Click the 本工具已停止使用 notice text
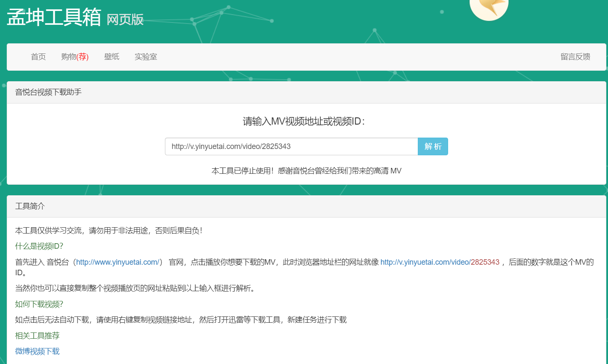Image resolution: width=608 pixels, height=364 pixels. [306, 171]
